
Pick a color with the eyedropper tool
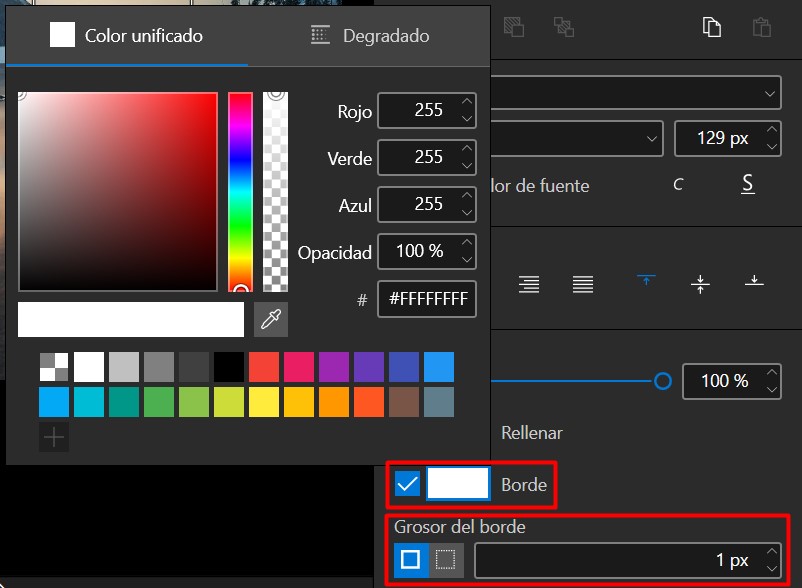(x=271, y=320)
